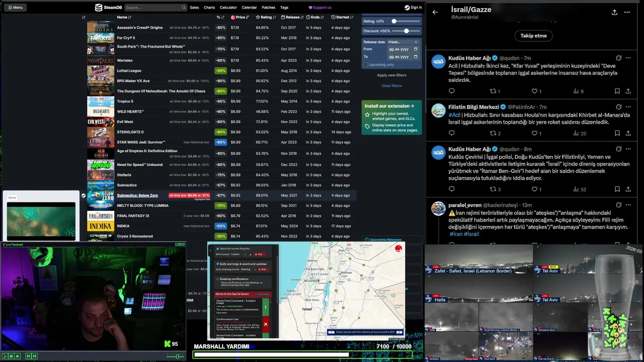Click the Install our extension banner
Screen dimensions: 644x362
391,118
